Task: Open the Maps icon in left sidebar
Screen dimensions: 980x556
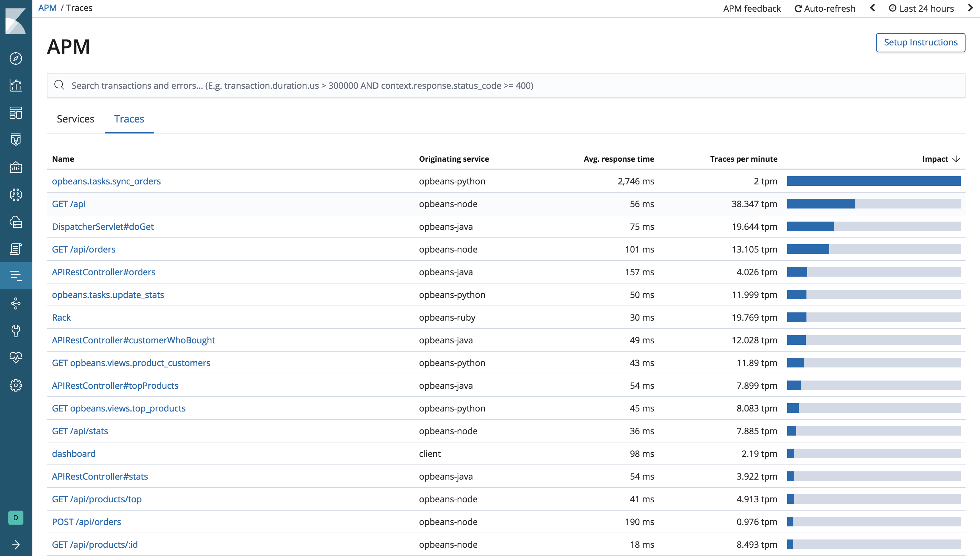Action: tap(16, 167)
